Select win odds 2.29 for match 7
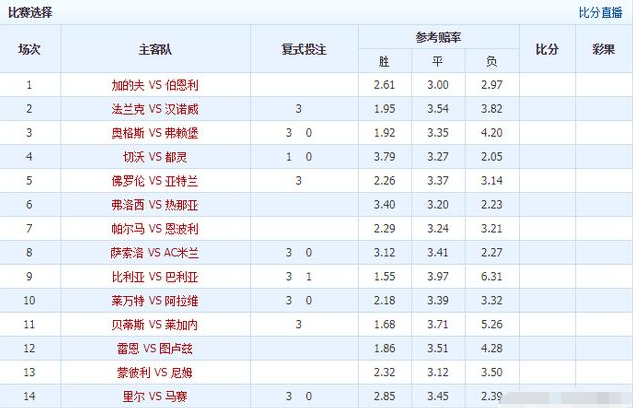The height and width of the screenshot is (408, 633). (384, 228)
